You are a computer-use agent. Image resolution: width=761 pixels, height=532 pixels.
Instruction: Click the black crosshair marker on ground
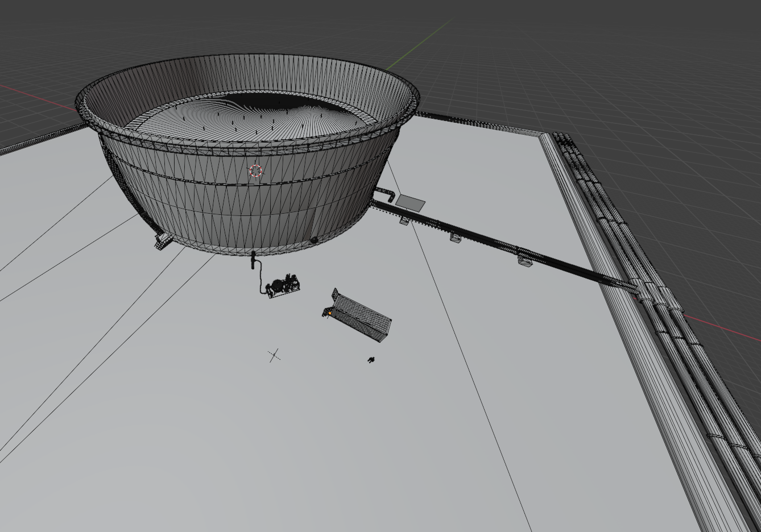274,355
